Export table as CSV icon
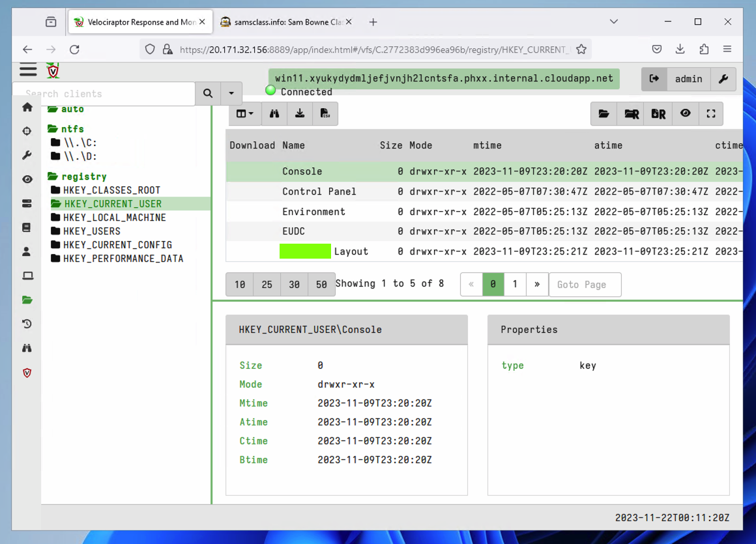 tap(325, 114)
